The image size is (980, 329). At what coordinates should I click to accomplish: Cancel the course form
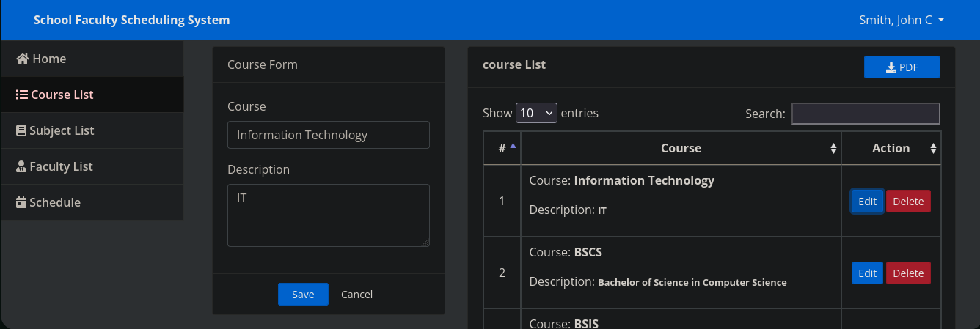(356, 294)
